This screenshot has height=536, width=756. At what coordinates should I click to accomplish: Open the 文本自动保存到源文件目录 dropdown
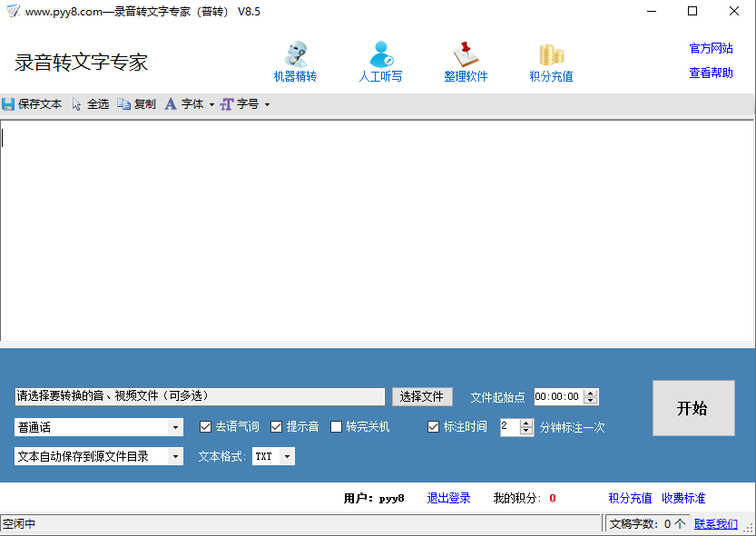pyautogui.click(x=175, y=456)
